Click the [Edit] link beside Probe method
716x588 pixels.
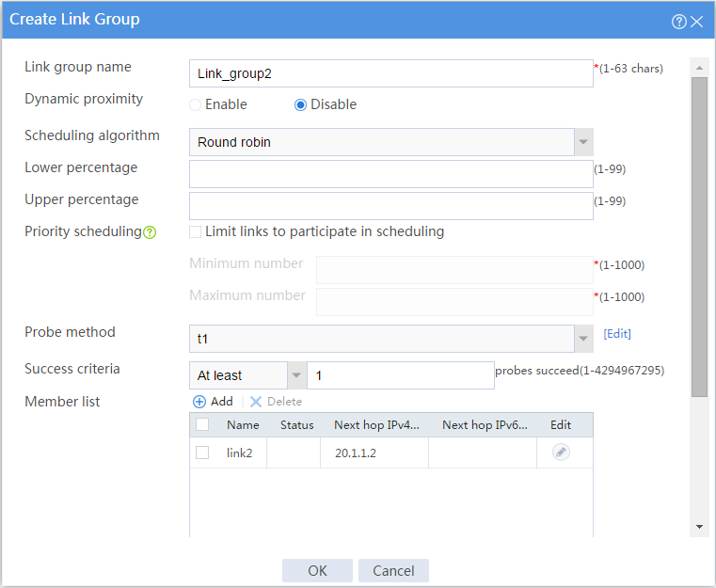pyautogui.click(x=617, y=334)
